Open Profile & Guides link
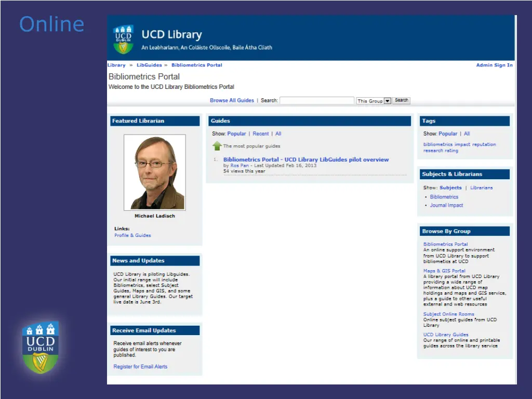Screen dimensions: 532x399 (x=132, y=235)
